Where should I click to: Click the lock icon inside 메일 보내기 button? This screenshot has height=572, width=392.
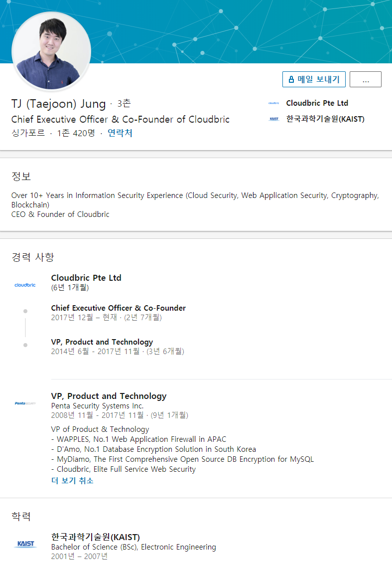(x=290, y=79)
